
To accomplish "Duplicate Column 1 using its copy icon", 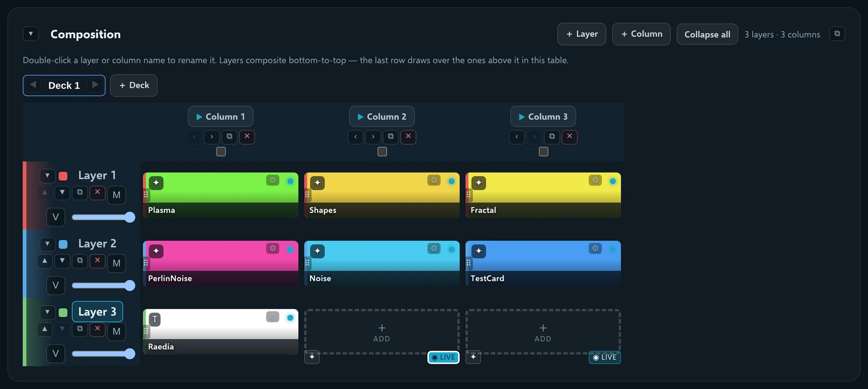I will click(230, 137).
